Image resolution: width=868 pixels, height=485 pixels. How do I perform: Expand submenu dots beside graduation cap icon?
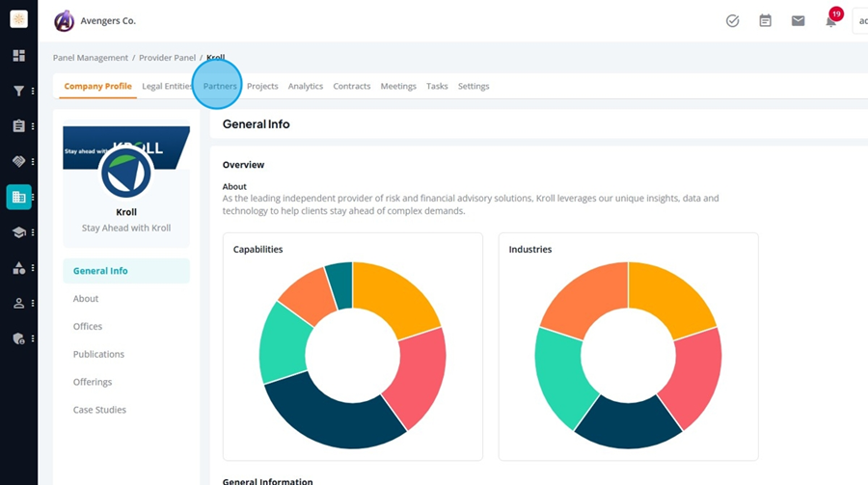tap(33, 232)
